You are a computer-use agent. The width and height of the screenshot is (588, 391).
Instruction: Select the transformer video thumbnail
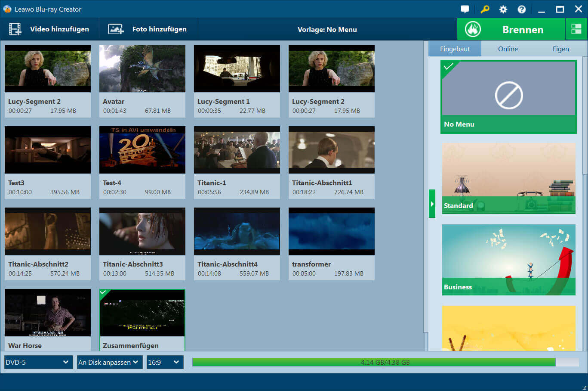(x=332, y=231)
